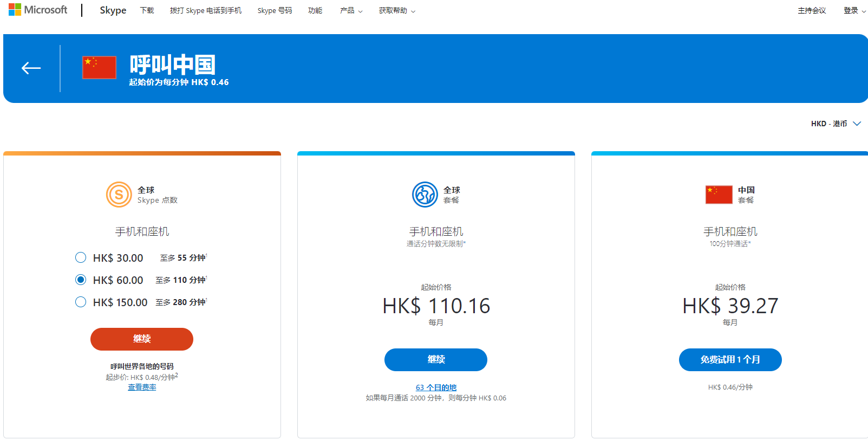Open the Skype 号码 page
868x440 pixels.
click(275, 10)
